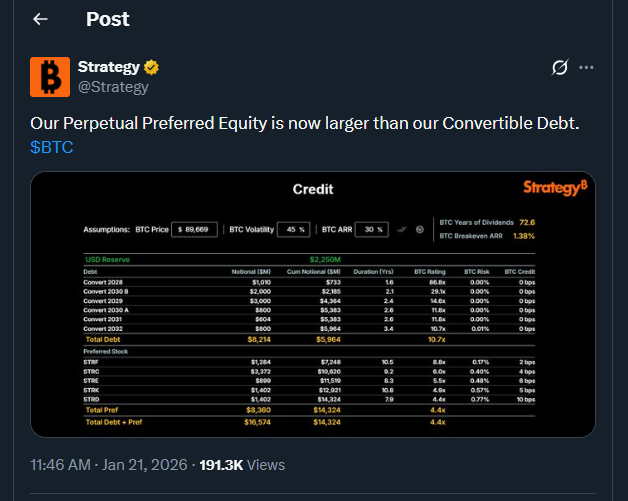Click the Credit title in the image
The image size is (628, 501).
pyautogui.click(x=312, y=189)
